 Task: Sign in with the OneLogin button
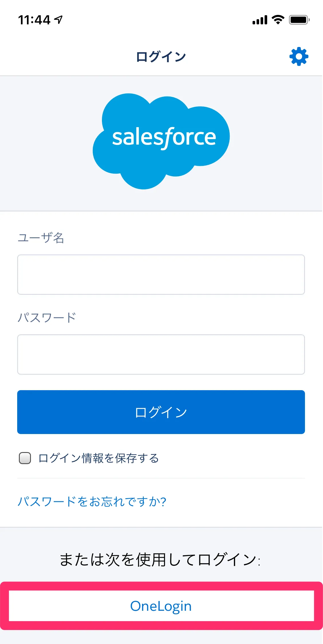coord(161,606)
